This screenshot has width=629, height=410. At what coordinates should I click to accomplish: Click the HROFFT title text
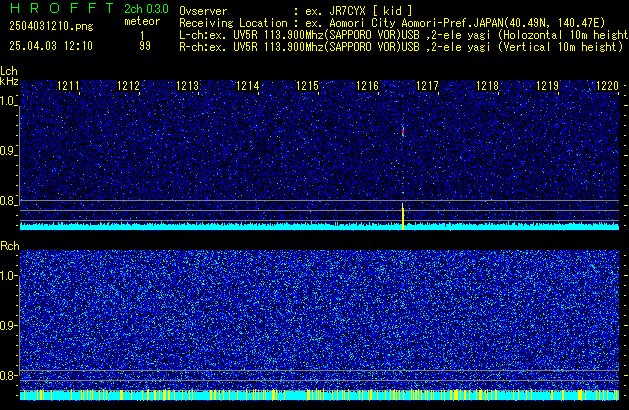click(62, 8)
